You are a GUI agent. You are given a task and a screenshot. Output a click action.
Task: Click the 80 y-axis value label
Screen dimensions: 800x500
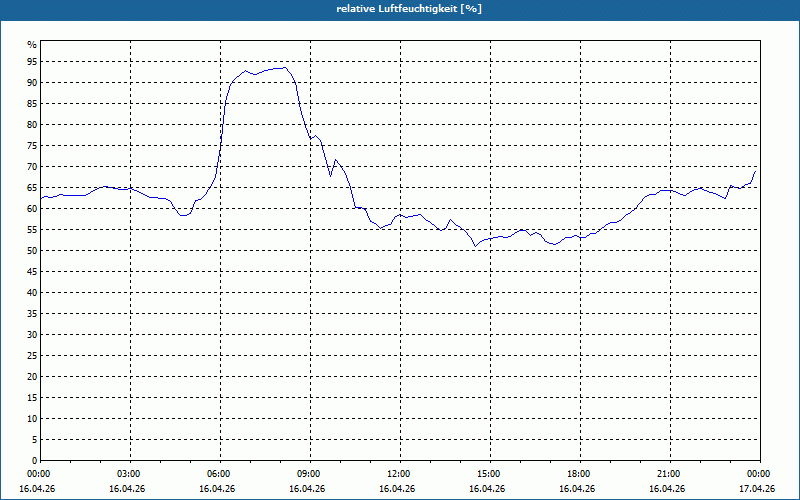coord(32,124)
